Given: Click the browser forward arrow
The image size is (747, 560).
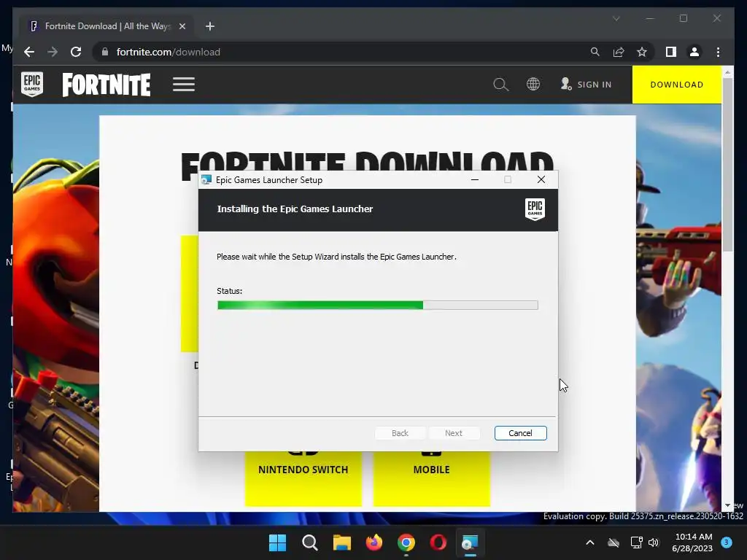Looking at the screenshot, I should tap(53, 52).
